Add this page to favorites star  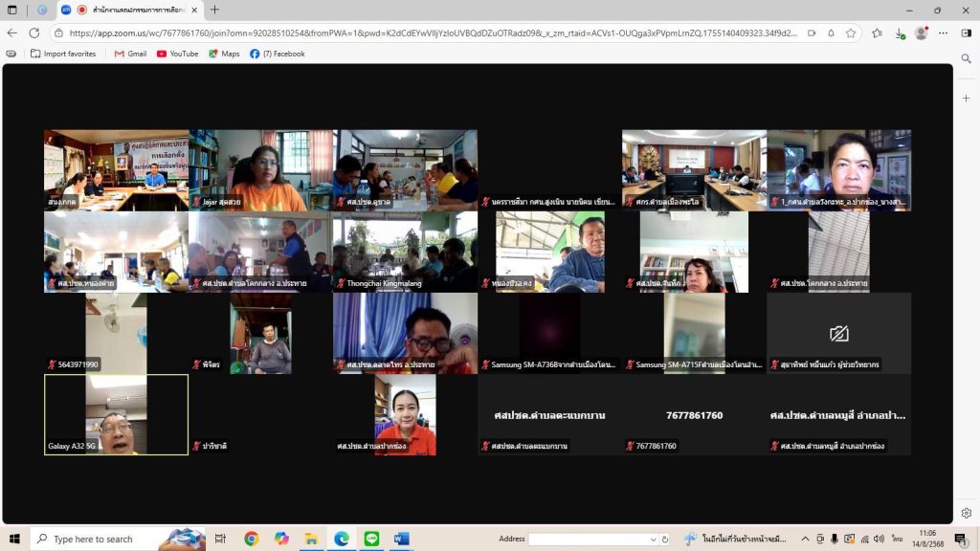click(850, 33)
